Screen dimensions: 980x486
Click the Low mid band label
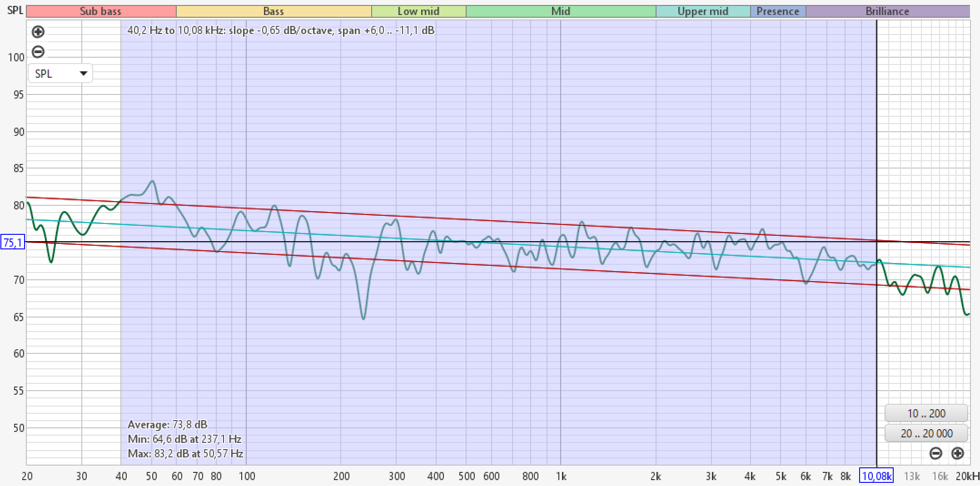coord(418,11)
